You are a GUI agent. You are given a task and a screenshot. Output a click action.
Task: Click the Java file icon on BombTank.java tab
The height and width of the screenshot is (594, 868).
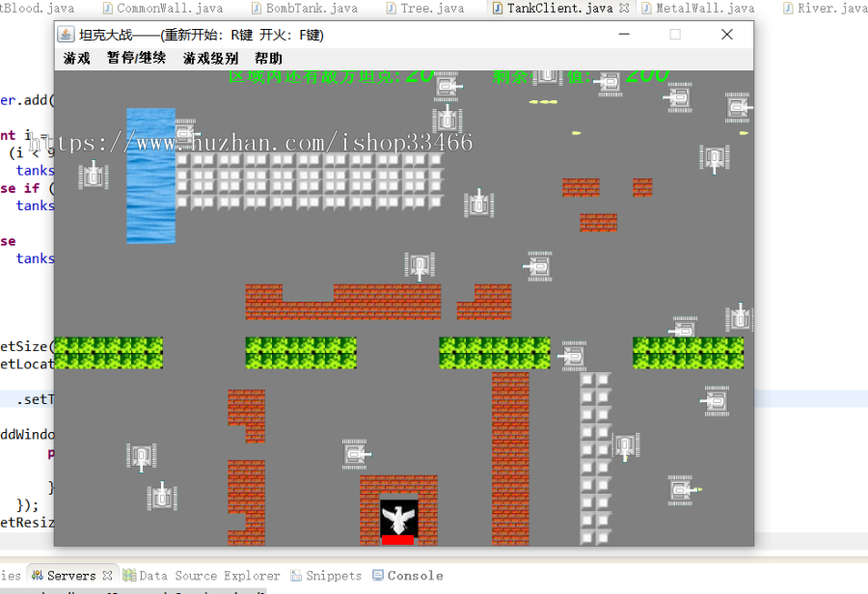point(257,9)
